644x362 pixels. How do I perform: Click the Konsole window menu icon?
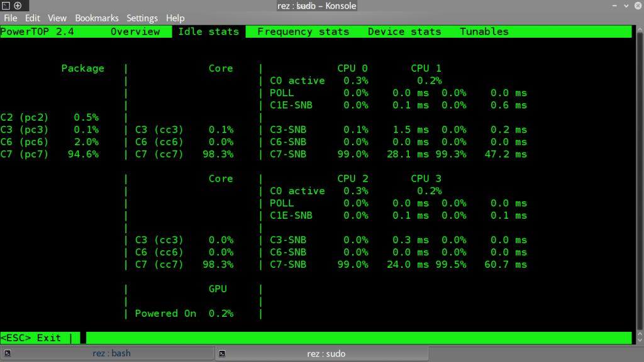6,6
